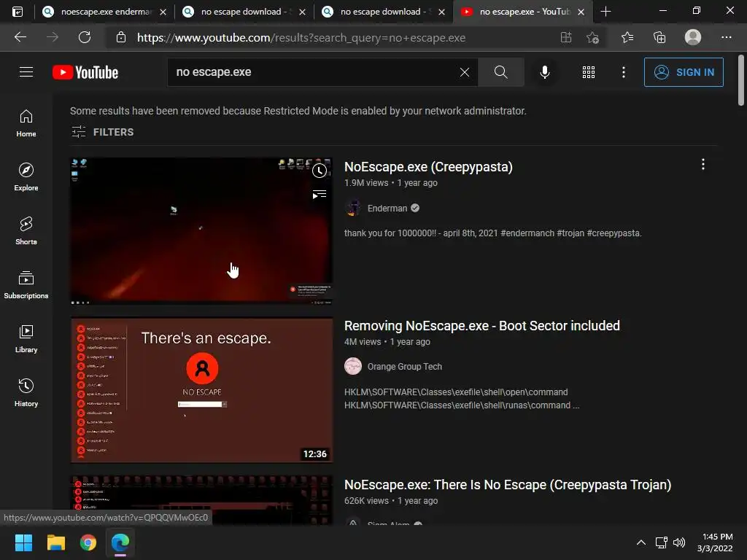View site info via the lock icon

pyautogui.click(x=121, y=37)
